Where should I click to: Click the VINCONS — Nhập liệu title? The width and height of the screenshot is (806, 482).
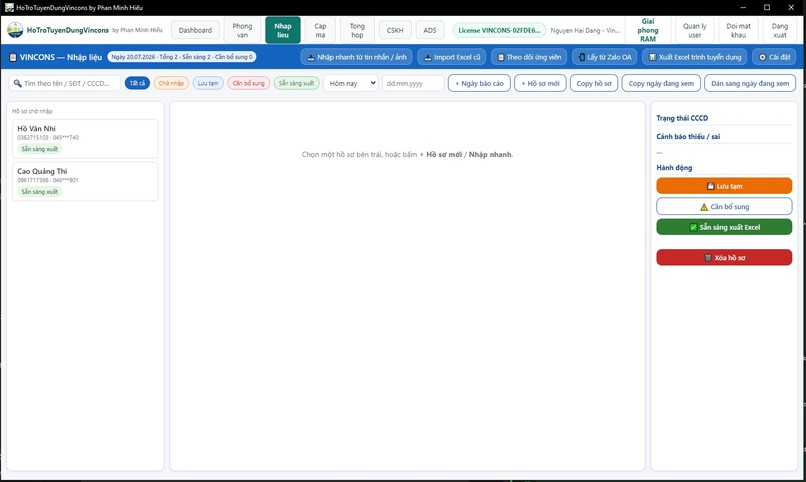[61, 57]
